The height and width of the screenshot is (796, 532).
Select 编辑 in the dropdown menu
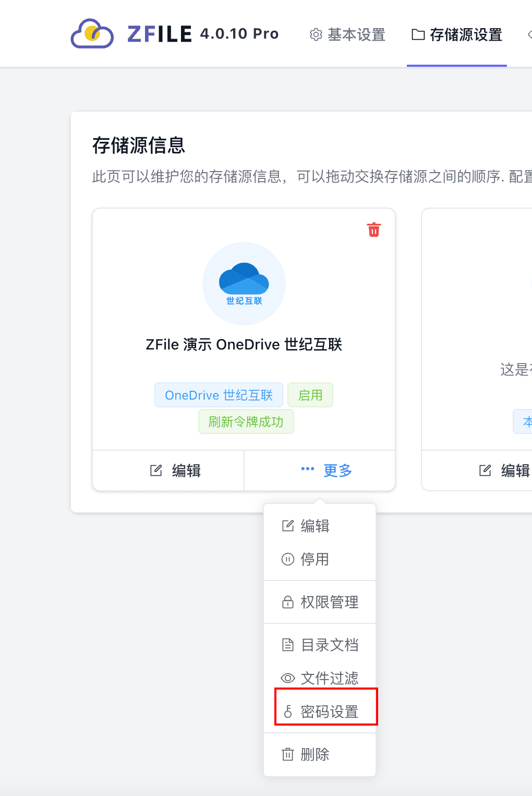click(x=315, y=526)
